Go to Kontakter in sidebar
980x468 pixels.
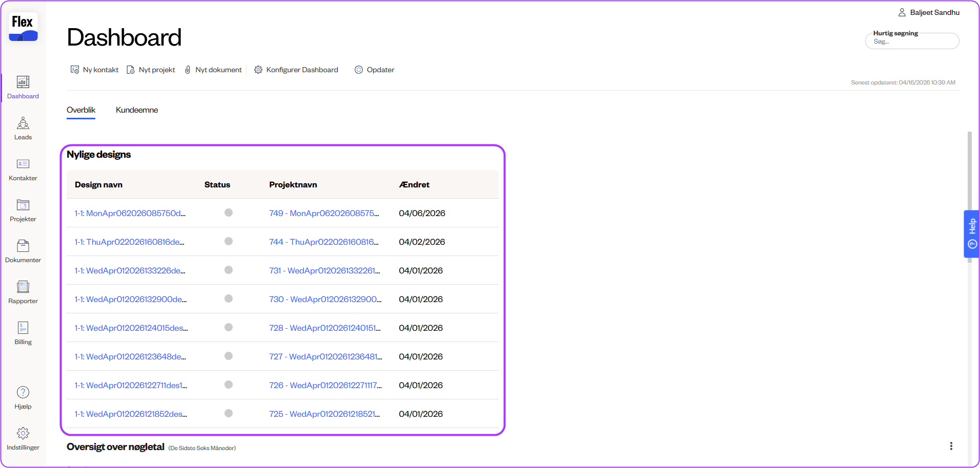[x=23, y=169]
